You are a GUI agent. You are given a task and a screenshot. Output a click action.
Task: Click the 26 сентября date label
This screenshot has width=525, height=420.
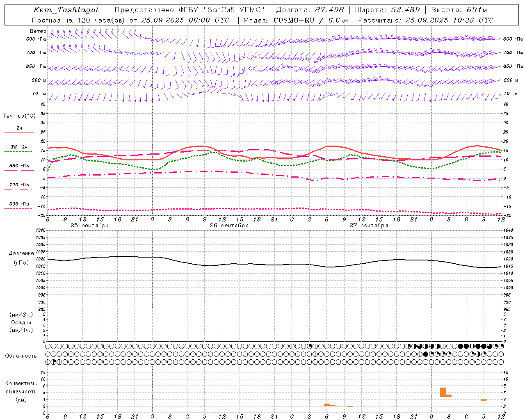(x=229, y=226)
